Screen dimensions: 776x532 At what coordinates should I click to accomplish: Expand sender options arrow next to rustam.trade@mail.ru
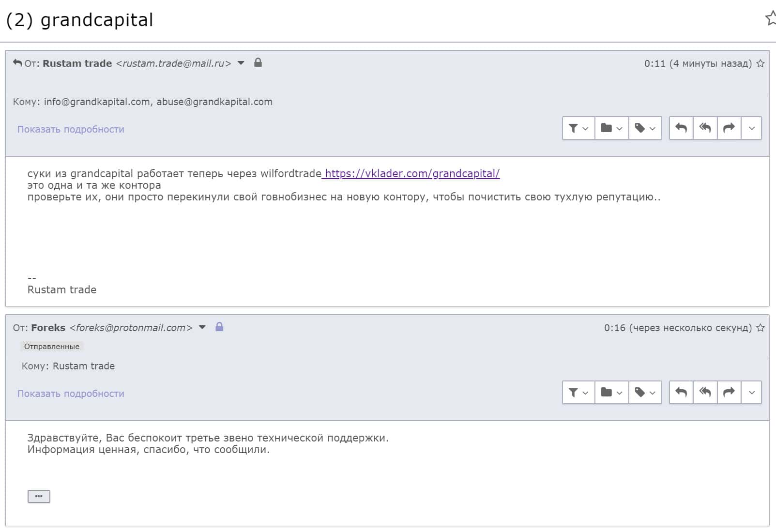point(241,63)
